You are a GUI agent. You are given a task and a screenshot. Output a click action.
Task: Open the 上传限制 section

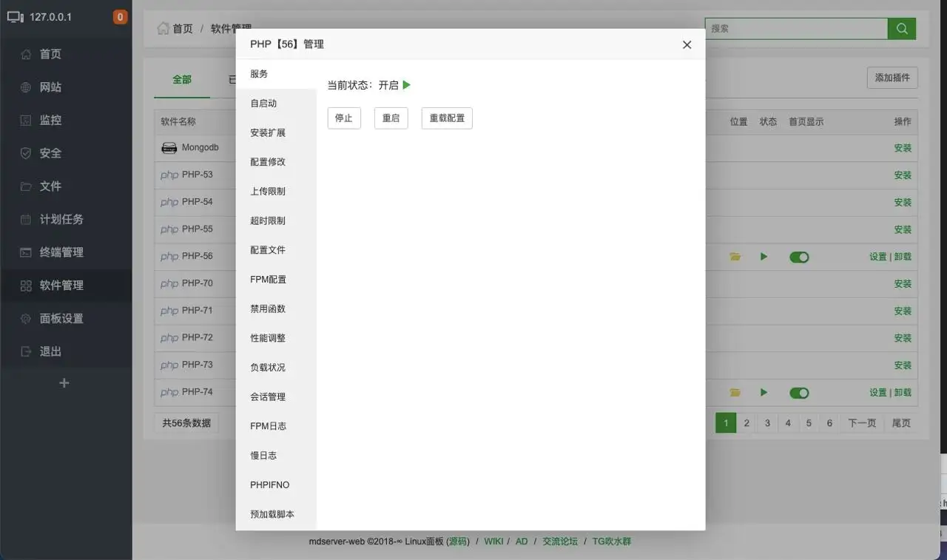276,192
